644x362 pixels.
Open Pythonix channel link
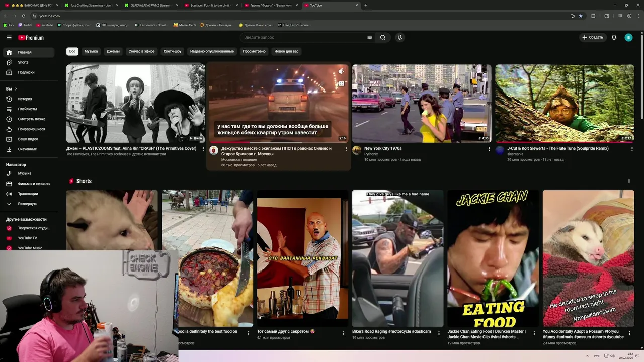(371, 154)
